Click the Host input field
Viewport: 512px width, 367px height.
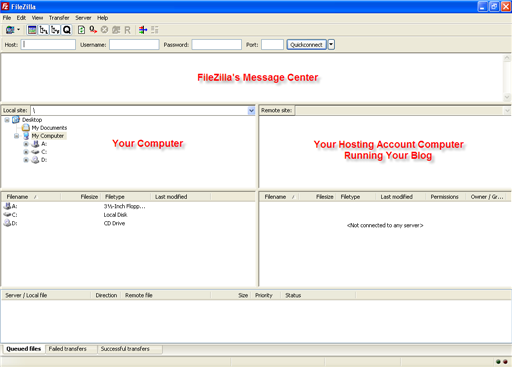tap(48, 44)
